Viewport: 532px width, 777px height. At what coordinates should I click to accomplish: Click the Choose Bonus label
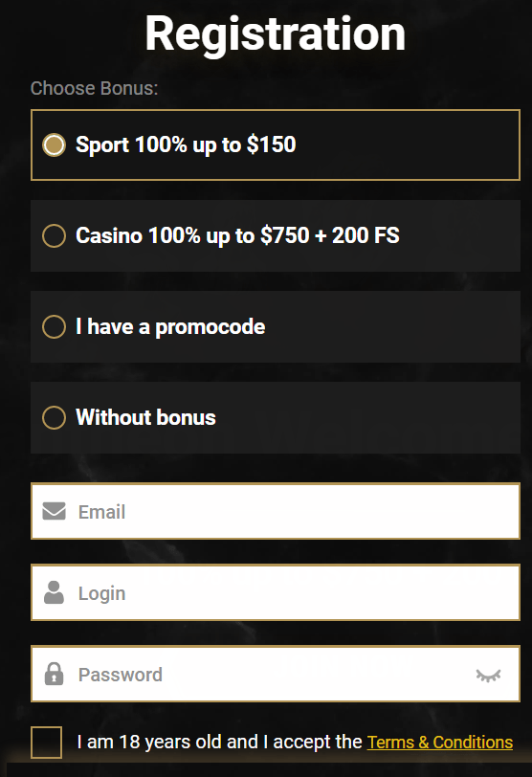click(94, 88)
